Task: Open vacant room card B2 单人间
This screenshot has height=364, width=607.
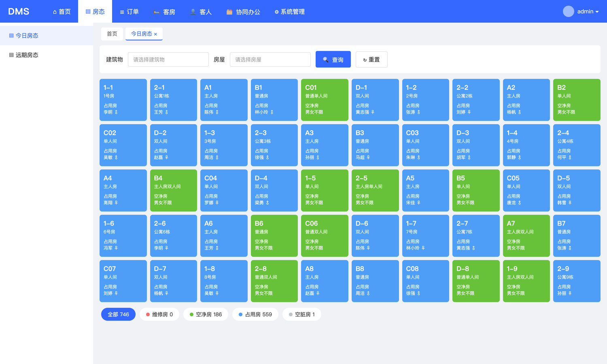Action: pyautogui.click(x=577, y=100)
